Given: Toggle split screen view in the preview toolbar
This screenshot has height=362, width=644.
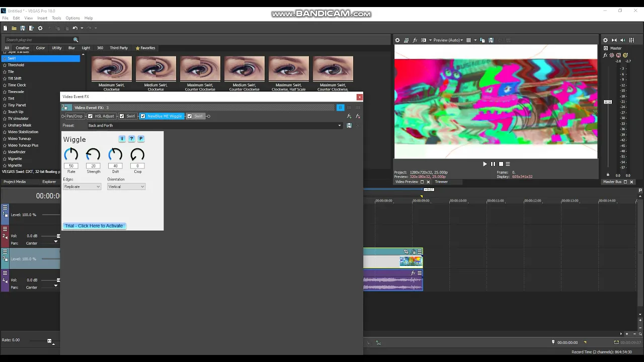Looking at the screenshot, I should (424, 40).
